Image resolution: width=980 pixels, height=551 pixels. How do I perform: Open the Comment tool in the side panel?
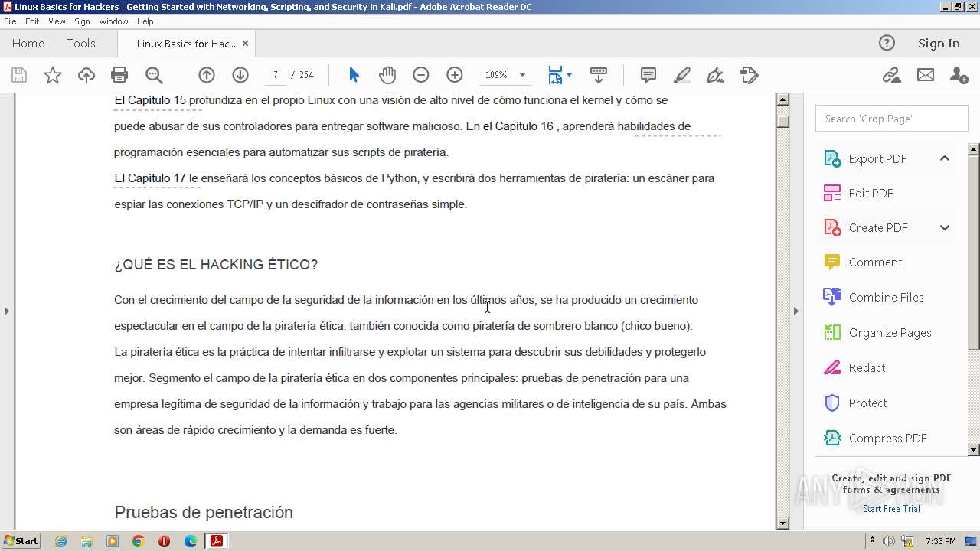pyautogui.click(x=875, y=262)
